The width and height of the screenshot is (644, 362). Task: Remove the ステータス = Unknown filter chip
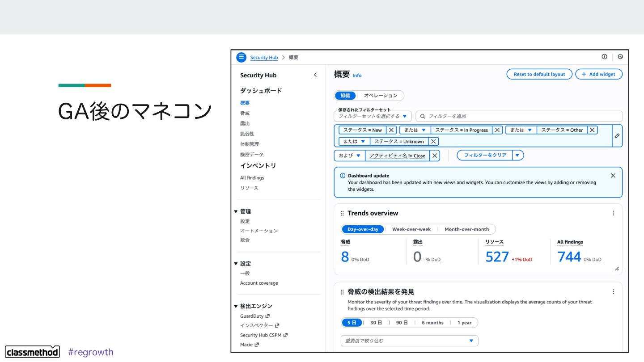(x=433, y=141)
